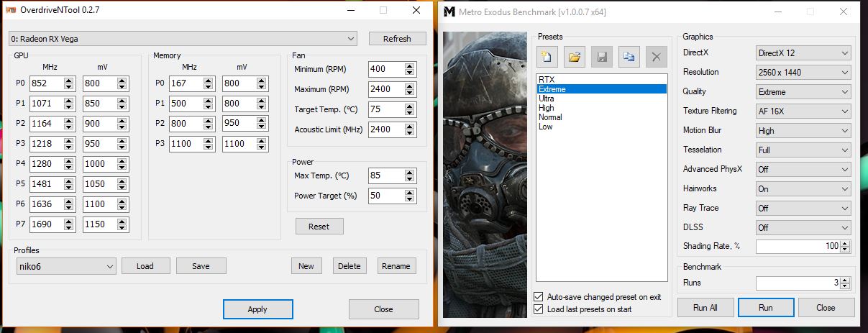Adjust the GPU P6 MHz spinner arrows
The width and height of the screenshot is (868, 333).
[68, 204]
